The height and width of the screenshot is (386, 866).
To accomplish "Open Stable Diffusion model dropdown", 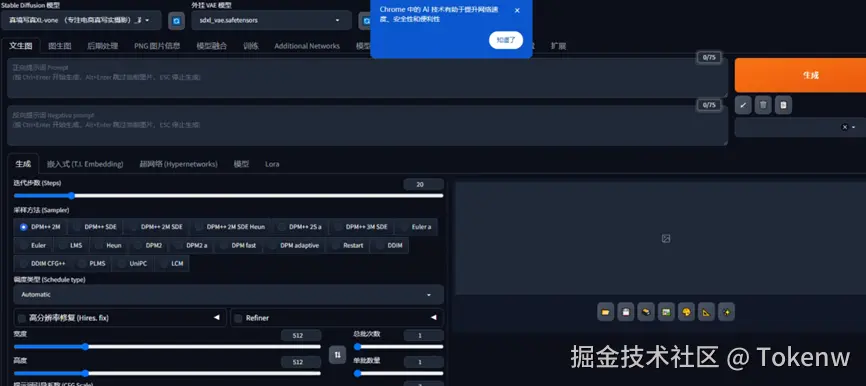I will pos(81,20).
